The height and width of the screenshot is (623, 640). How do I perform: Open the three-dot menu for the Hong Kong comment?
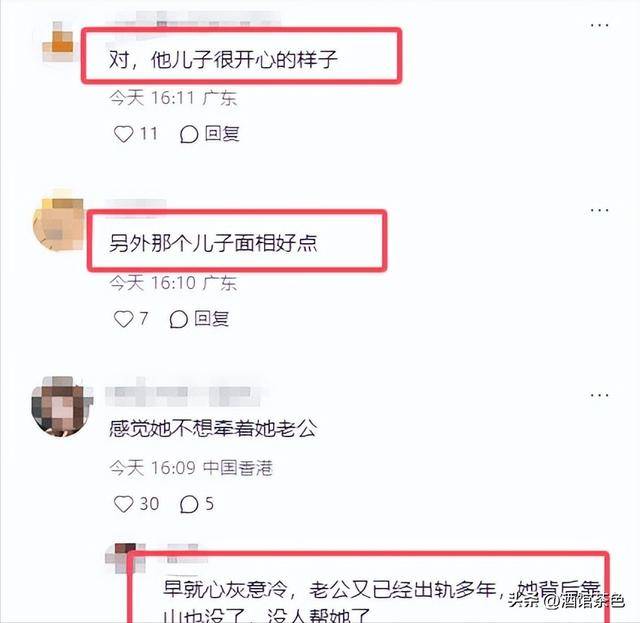[599, 395]
